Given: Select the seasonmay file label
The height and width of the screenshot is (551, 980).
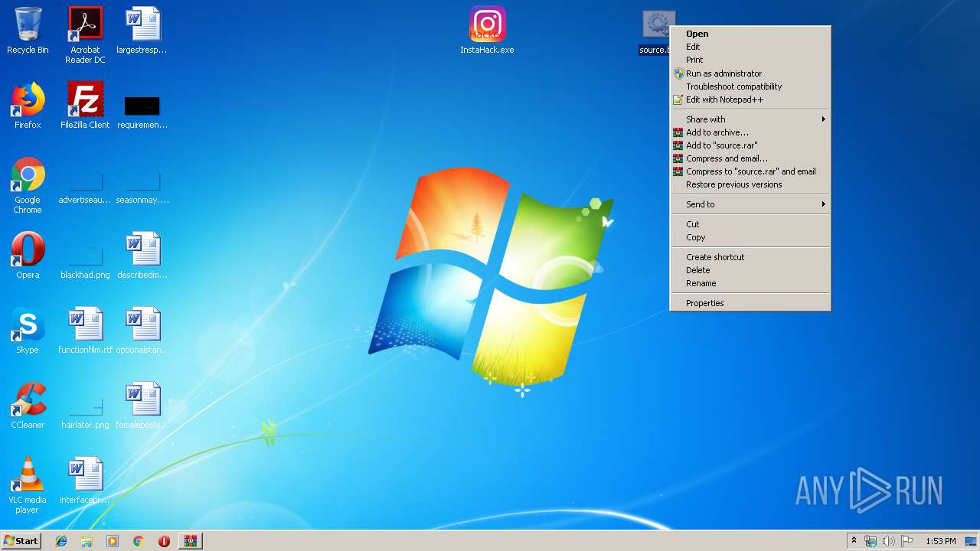Looking at the screenshot, I should point(142,200).
